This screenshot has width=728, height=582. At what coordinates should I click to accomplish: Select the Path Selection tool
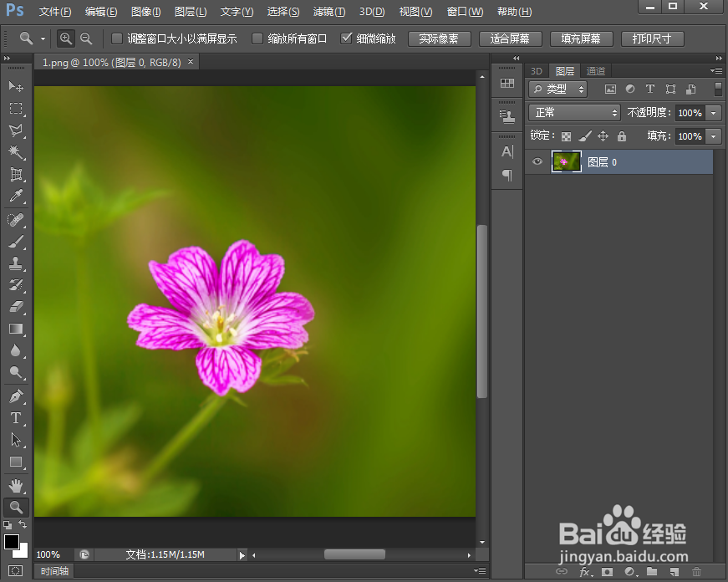click(16, 440)
